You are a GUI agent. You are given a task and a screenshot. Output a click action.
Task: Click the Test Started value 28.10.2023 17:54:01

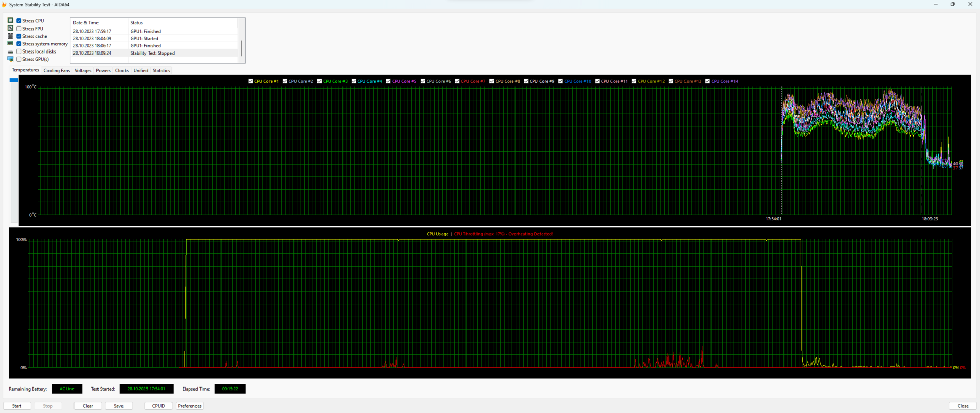pos(146,389)
